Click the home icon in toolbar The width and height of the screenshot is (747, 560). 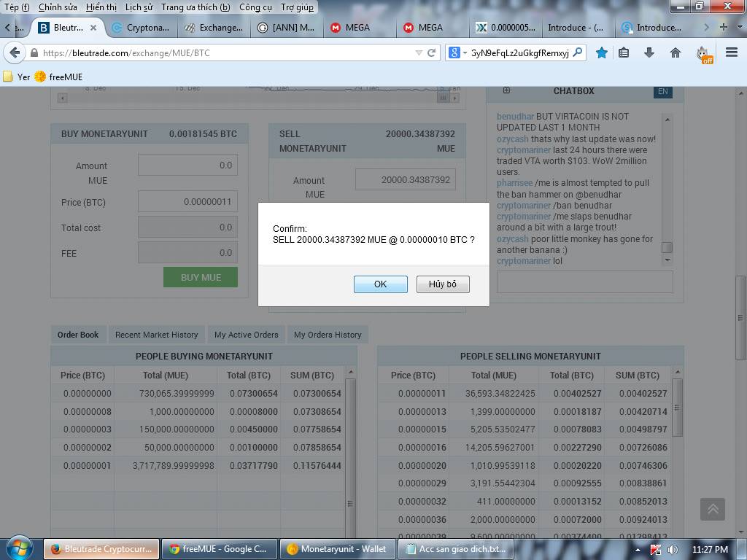coord(676,52)
